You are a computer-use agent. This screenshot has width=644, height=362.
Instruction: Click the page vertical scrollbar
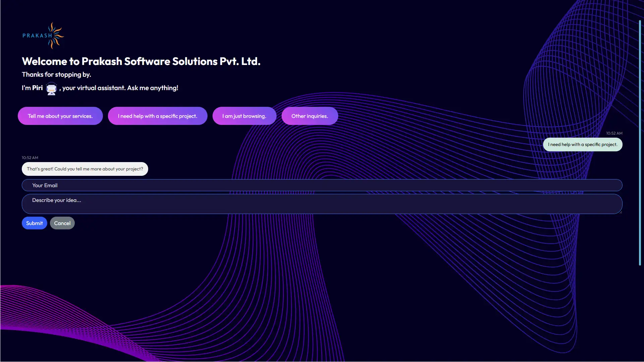pos(640,143)
